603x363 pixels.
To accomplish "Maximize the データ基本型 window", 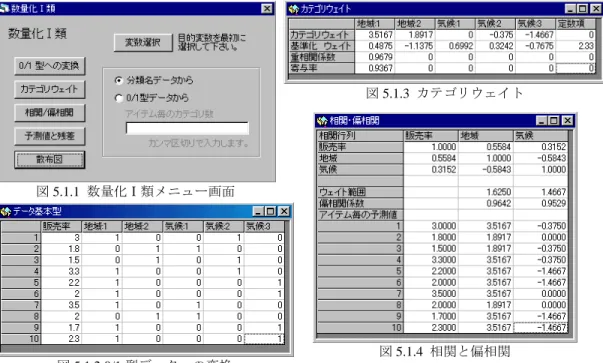I will click(x=270, y=211).
